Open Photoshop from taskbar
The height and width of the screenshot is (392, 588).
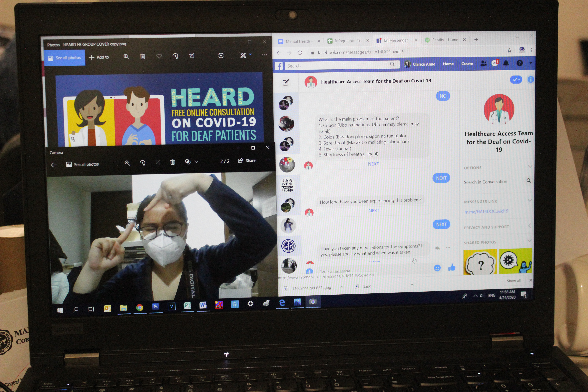[156, 306]
